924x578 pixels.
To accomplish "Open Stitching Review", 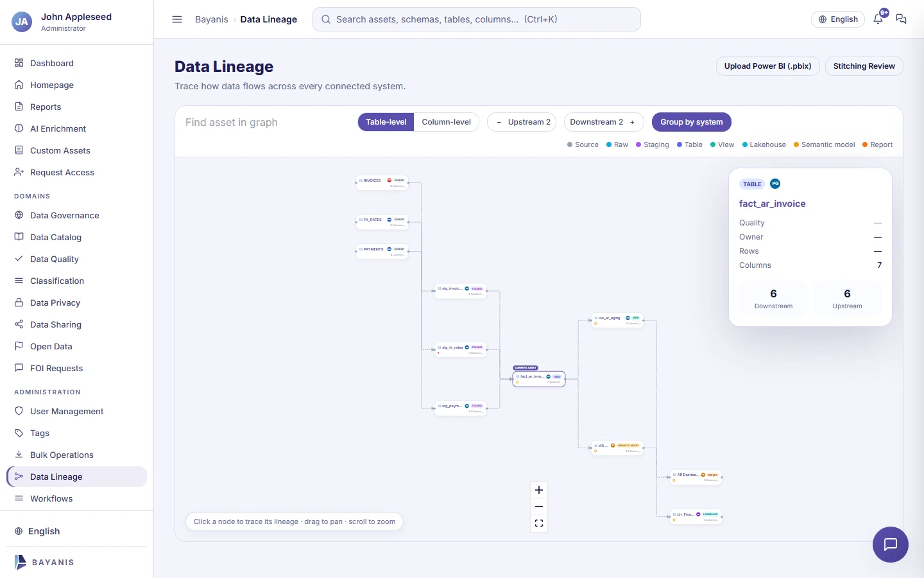I will 864,66.
